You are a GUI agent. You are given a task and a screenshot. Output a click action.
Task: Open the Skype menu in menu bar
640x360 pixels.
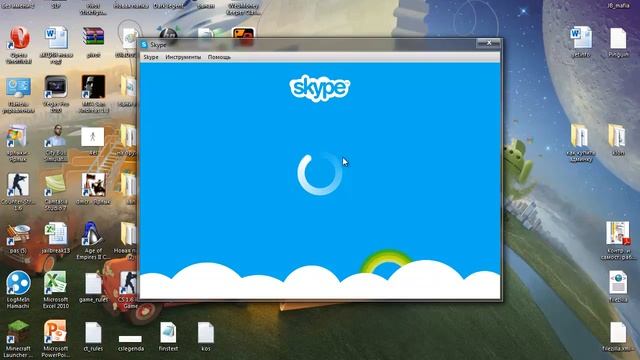click(151, 57)
